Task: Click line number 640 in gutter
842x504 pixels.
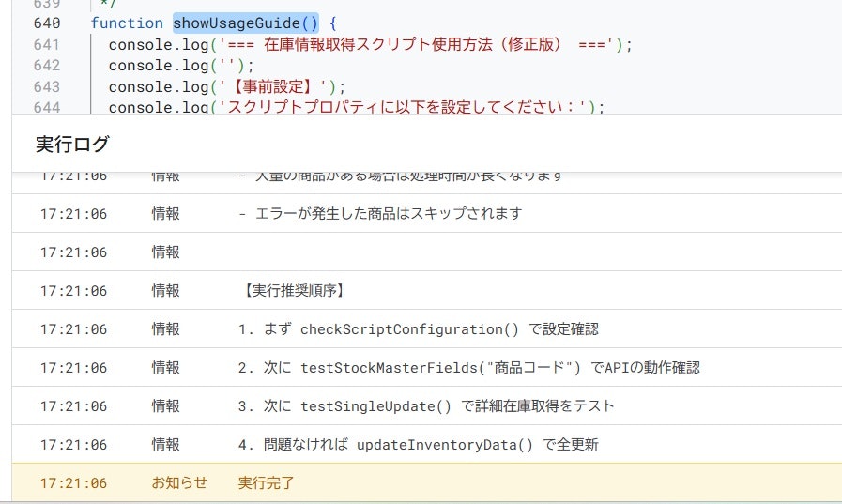Action: click(x=47, y=23)
